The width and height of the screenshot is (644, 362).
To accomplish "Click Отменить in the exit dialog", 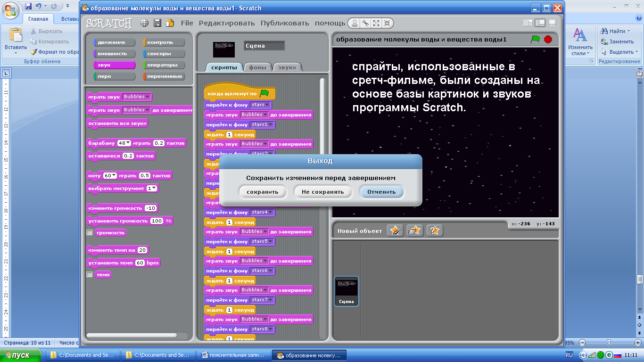I will click(x=381, y=192).
